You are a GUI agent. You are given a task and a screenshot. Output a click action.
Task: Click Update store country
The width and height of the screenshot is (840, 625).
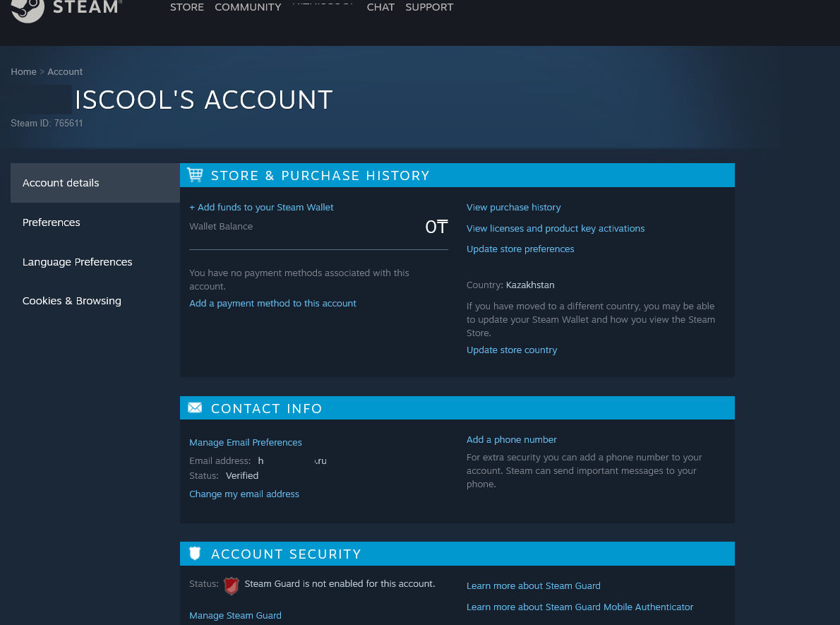click(512, 350)
